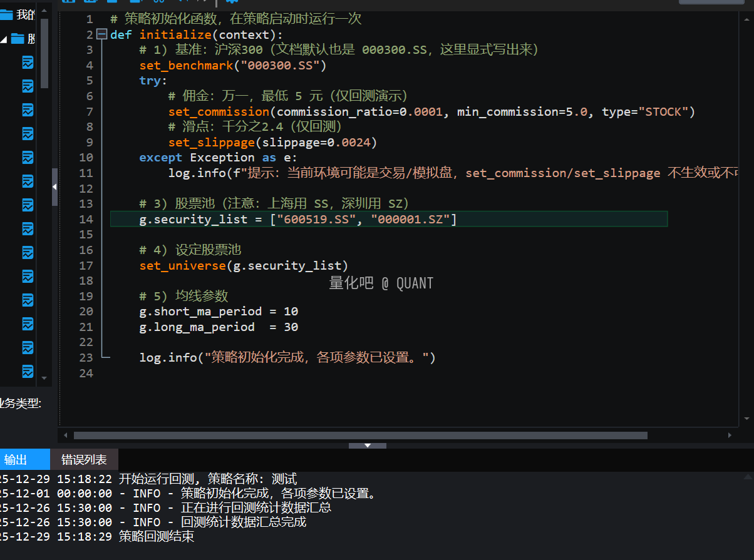Hide the left sidebar using splitter arrow

(54, 186)
